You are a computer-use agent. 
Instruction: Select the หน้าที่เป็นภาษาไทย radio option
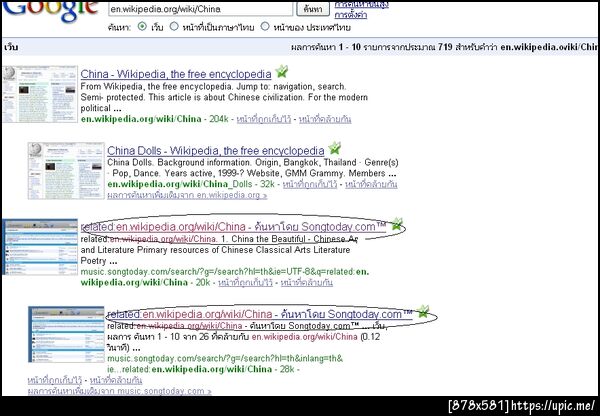pyautogui.click(x=174, y=26)
